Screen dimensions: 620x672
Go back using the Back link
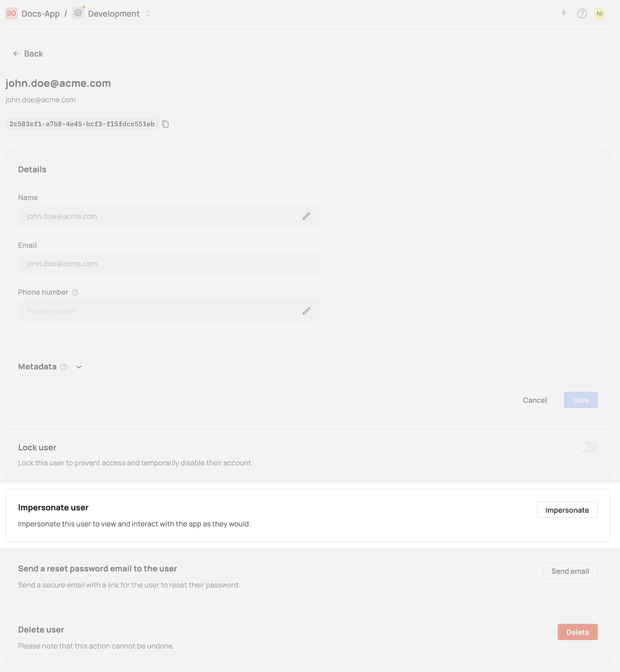28,54
